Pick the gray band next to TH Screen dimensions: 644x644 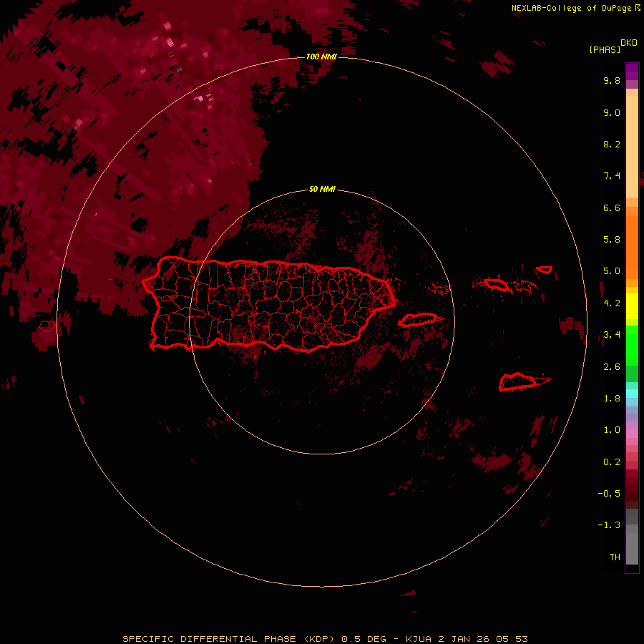[632, 550]
